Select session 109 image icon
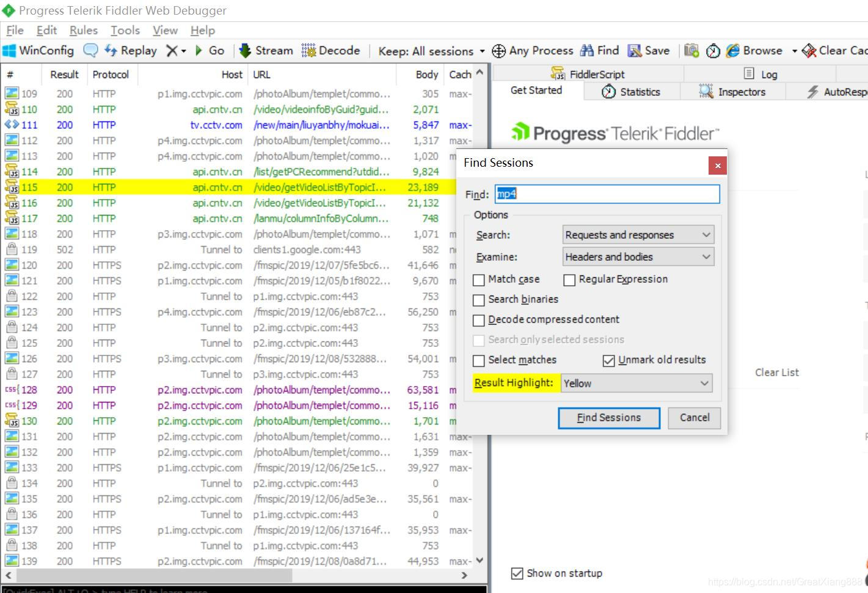The height and width of the screenshot is (593, 868). click(x=12, y=93)
